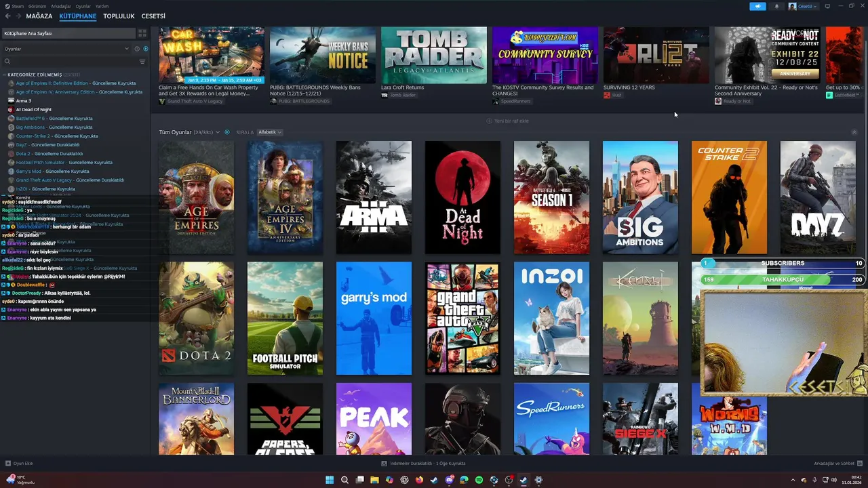Open File Explorer from taskbar

pos(374,480)
